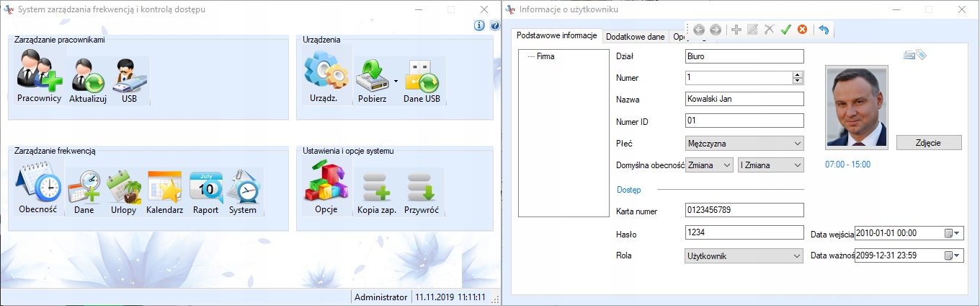
Task: Click the user photo thumbnail
Action: coord(857,106)
